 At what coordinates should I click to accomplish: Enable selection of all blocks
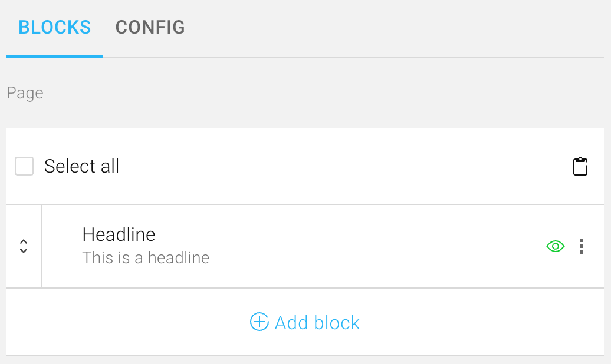[x=24, y=166]
